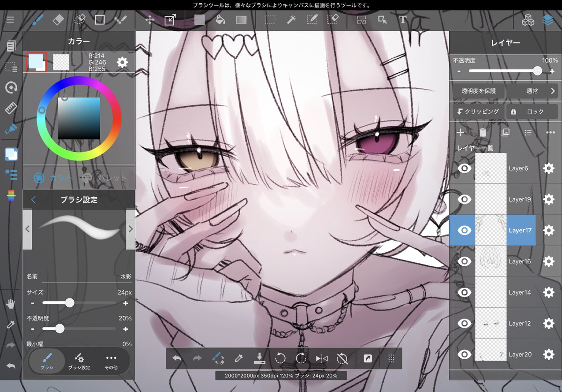This screenshot has width=562, height=392.
Task: Switch to the パレット tab
Action: coord(104,178)
